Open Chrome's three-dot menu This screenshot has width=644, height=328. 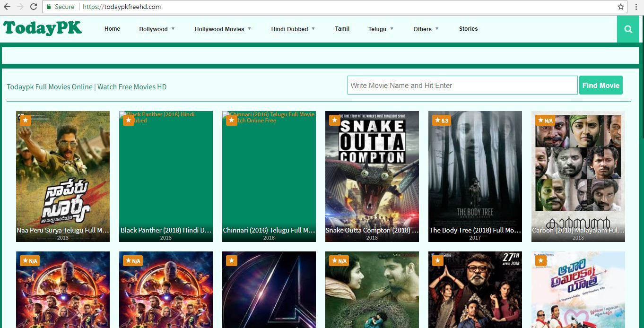click(x=636, y=7)
